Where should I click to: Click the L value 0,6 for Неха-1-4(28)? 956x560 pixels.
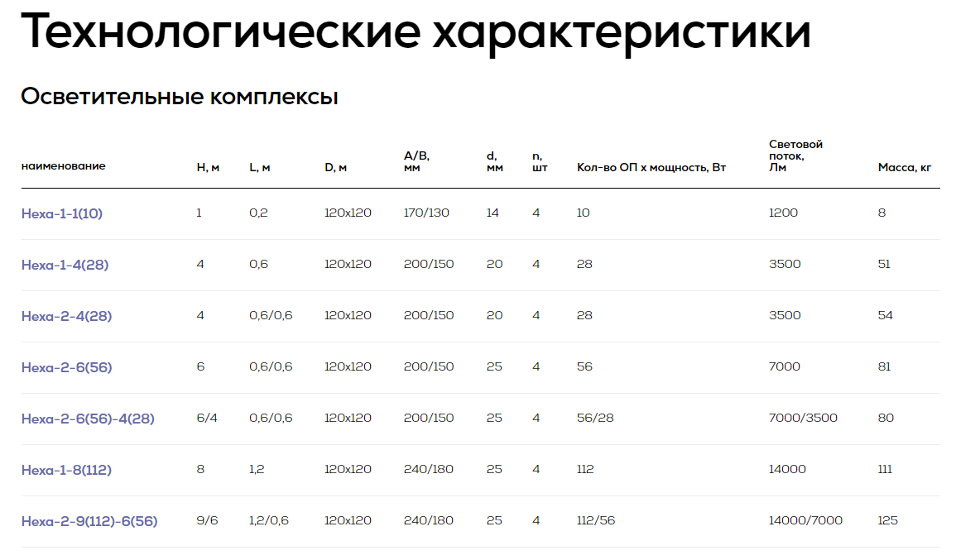(258, 264)
